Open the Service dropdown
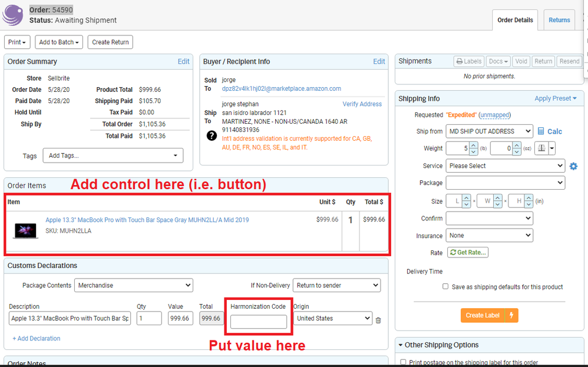The height and width of the screenshot is (367, 588). coord(505,166)
